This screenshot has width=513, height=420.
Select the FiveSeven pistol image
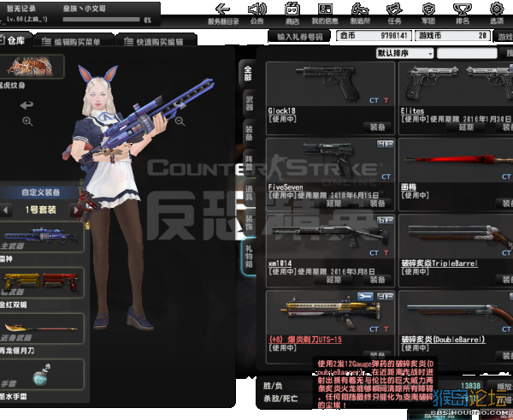330,161
